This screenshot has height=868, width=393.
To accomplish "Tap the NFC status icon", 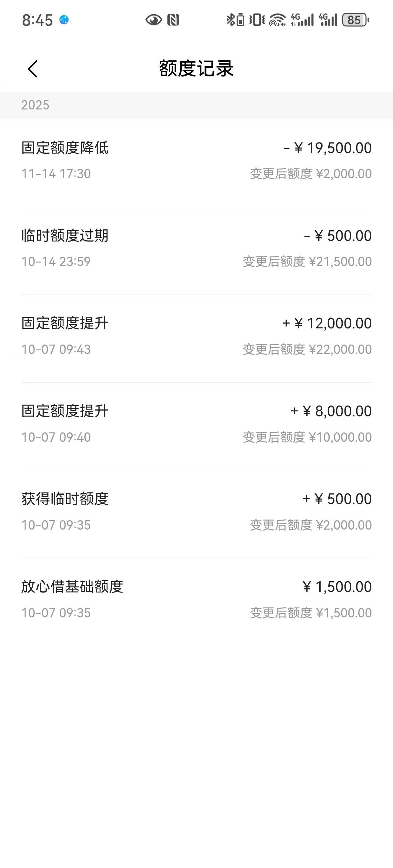I will click(173, 20).
